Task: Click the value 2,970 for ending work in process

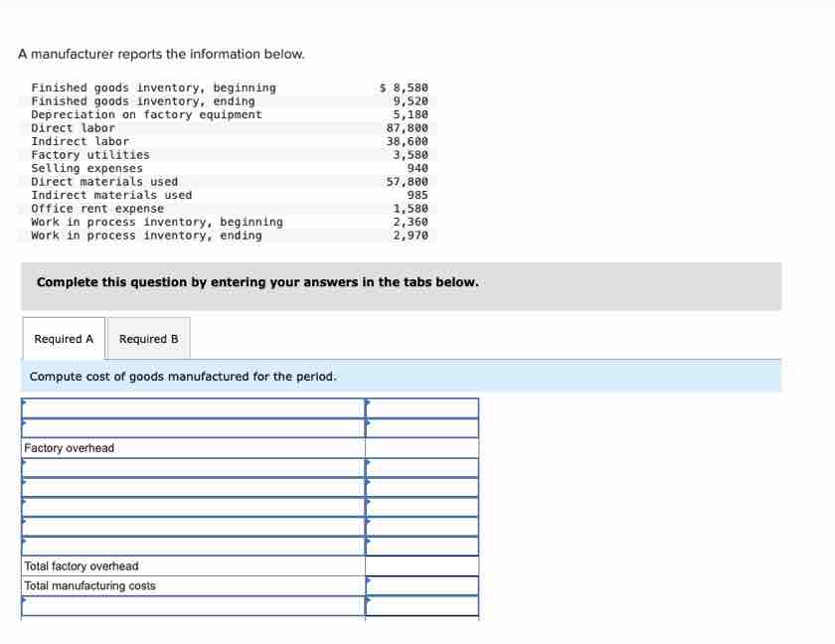Action: tap(411, 236)
